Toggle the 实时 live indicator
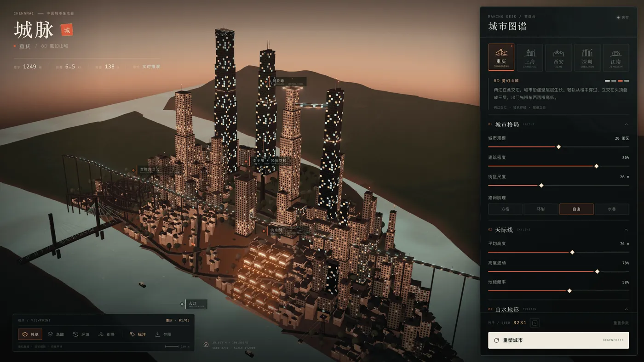The width and height of the screenshot is (644, 362). [x=623, y=17]
